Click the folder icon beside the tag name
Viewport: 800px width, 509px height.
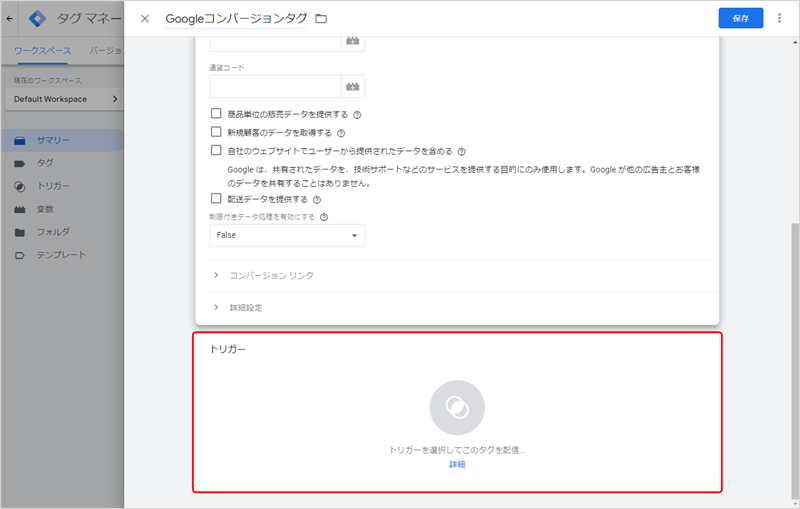point(321,19)
